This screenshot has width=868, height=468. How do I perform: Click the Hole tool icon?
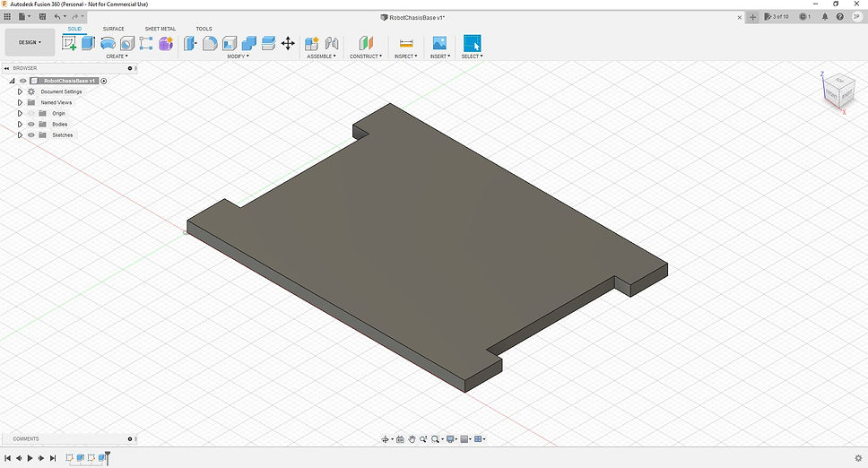point(127,43)
